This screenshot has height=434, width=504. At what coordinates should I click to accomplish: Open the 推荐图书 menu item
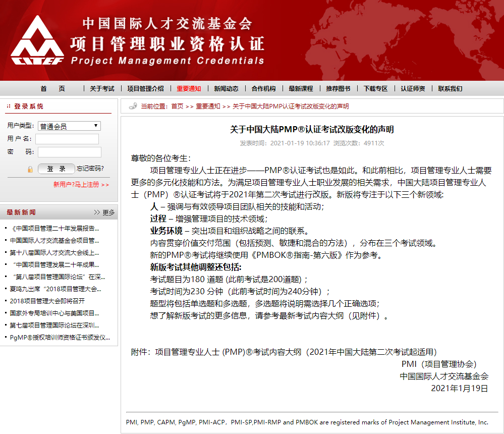coord(338,89)
